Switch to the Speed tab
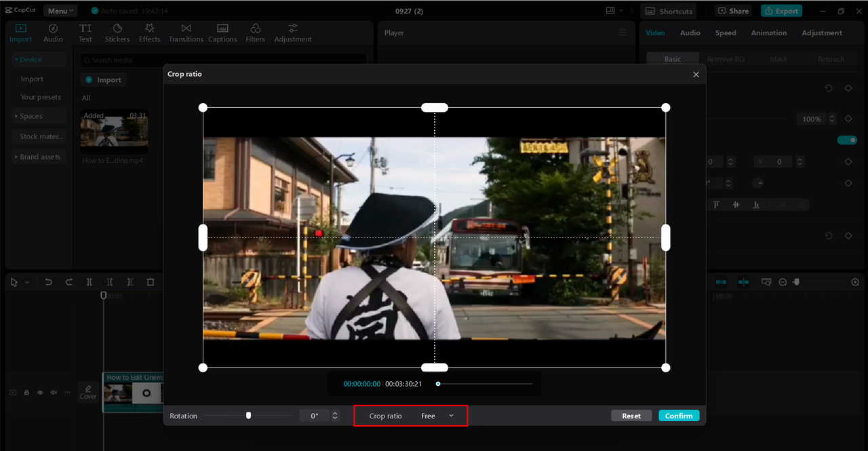The width and height of the screenshot is (868, 451). [726, 33]
